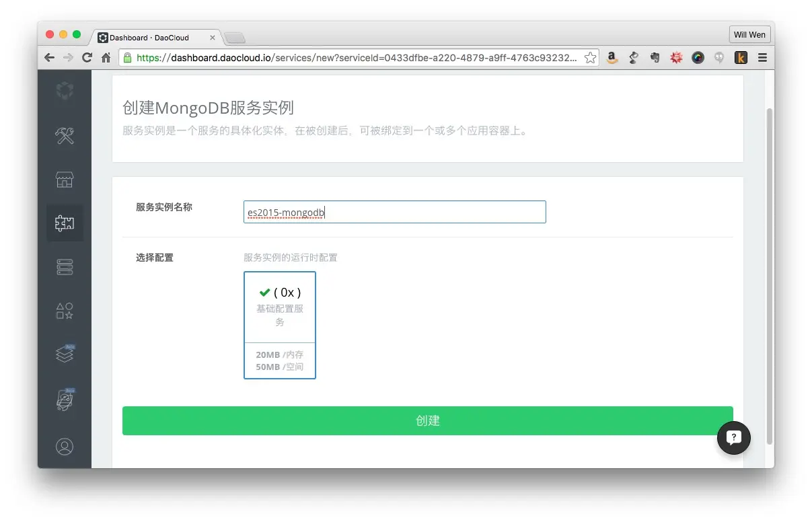Click the green maximize window button
This screenshot has height=522, width=812.
[77, 34]
